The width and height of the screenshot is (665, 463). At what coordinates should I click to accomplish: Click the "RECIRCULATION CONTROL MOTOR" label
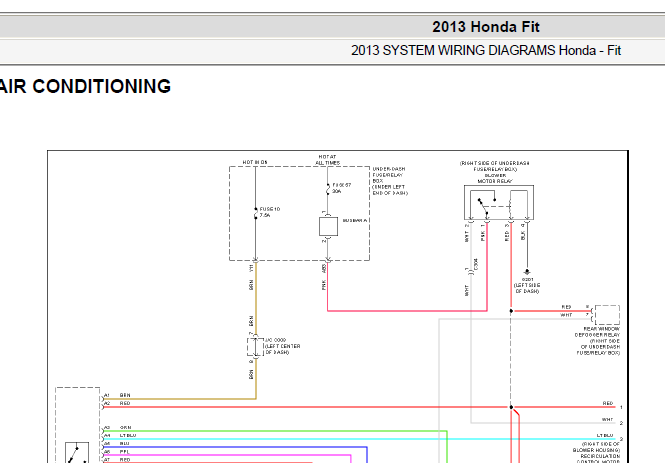[599, 459]
